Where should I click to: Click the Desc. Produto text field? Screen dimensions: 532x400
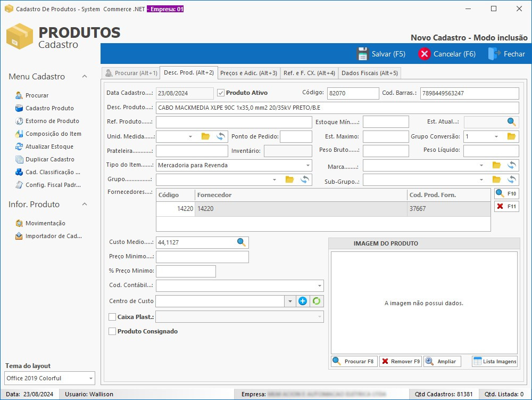pyautogui.click(x=337, y=108)
